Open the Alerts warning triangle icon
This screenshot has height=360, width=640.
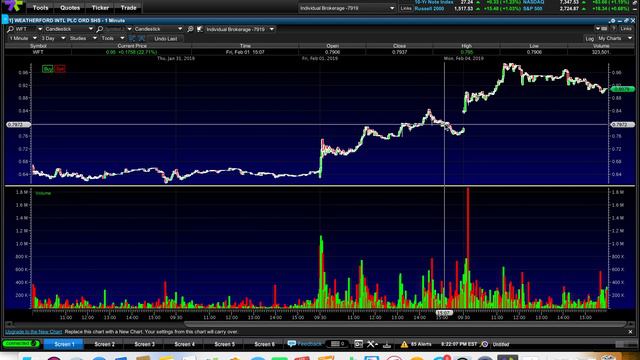coord(404,344)
